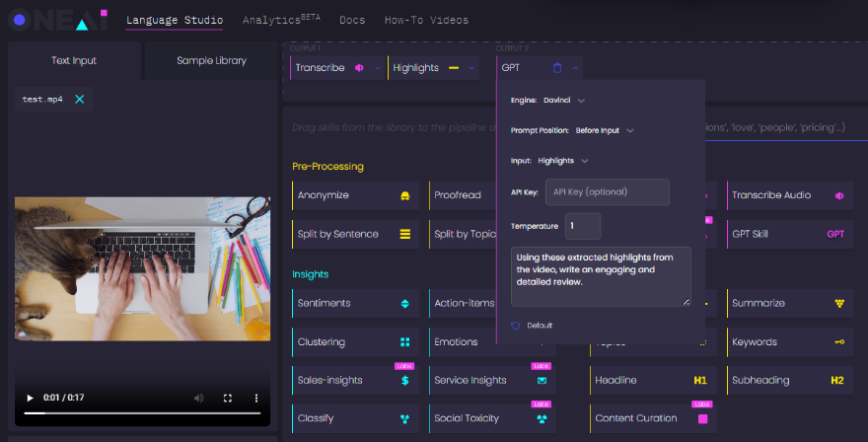Add the Transcribe Audio skill
The height and width of the screenshot is (442, 868).
click(x=790, y=195)
